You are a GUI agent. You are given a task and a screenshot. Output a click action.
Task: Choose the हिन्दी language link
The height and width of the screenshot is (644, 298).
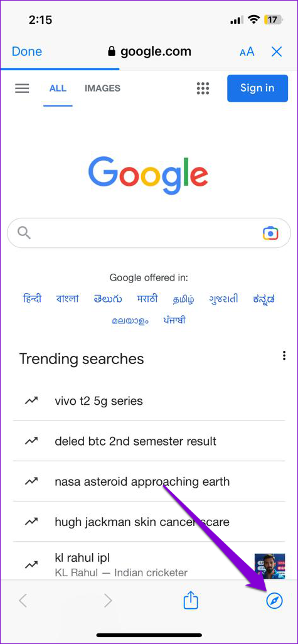32,299
